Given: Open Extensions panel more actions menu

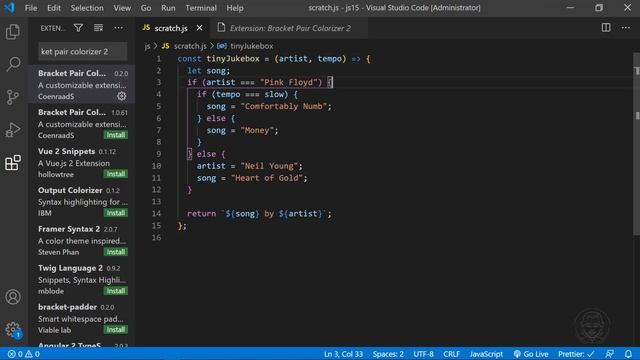Looking at the screenshot, I should tap(118, 28).
